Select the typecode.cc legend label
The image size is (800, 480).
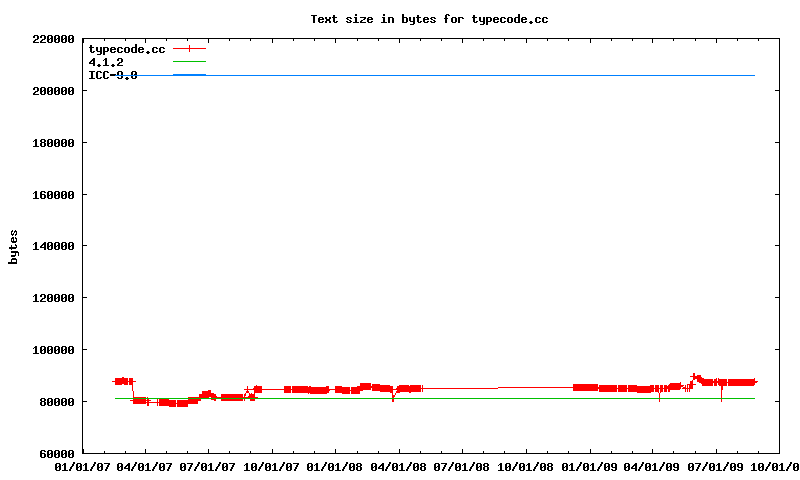point(127,49)
